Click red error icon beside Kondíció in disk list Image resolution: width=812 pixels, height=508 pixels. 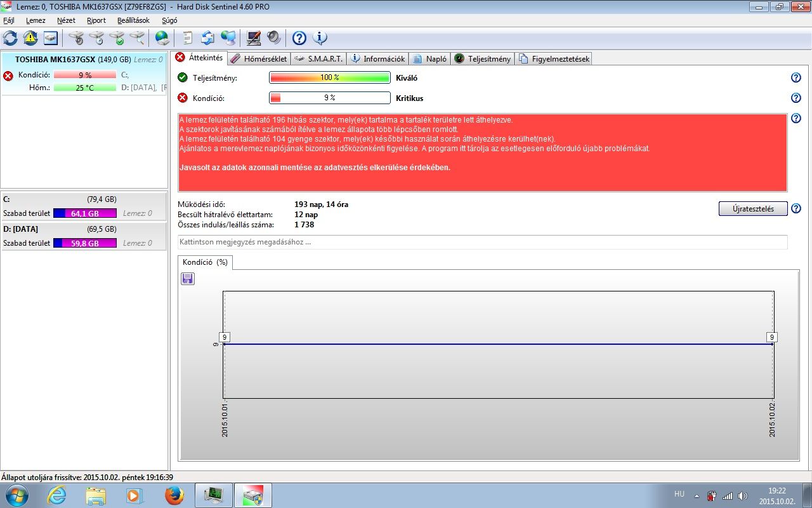tap(8, 76)
